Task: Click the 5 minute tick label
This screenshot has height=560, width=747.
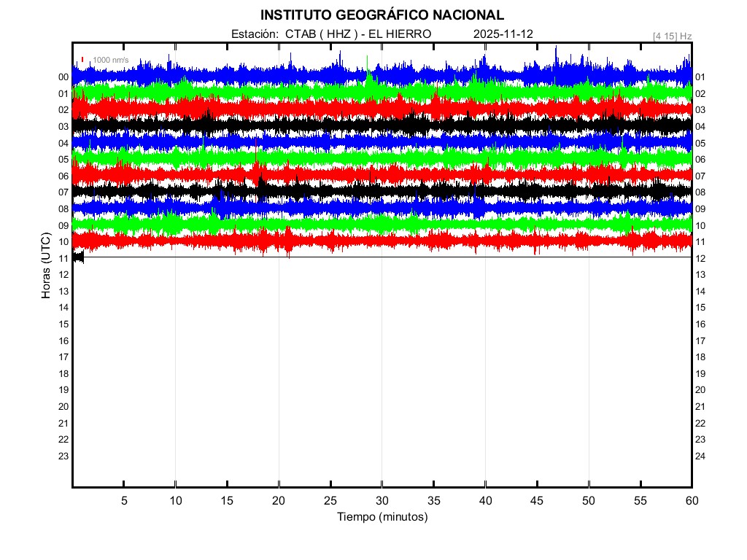Action: 124,501
